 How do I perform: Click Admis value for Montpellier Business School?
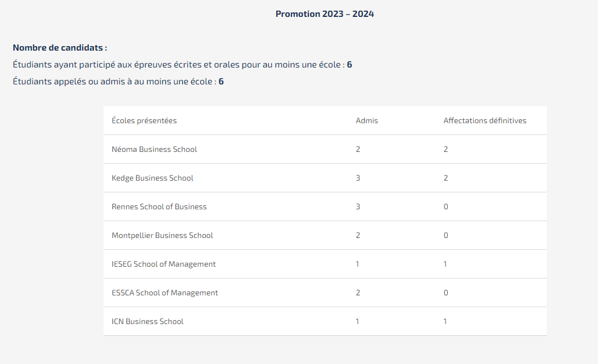click(x=358, y=235)
